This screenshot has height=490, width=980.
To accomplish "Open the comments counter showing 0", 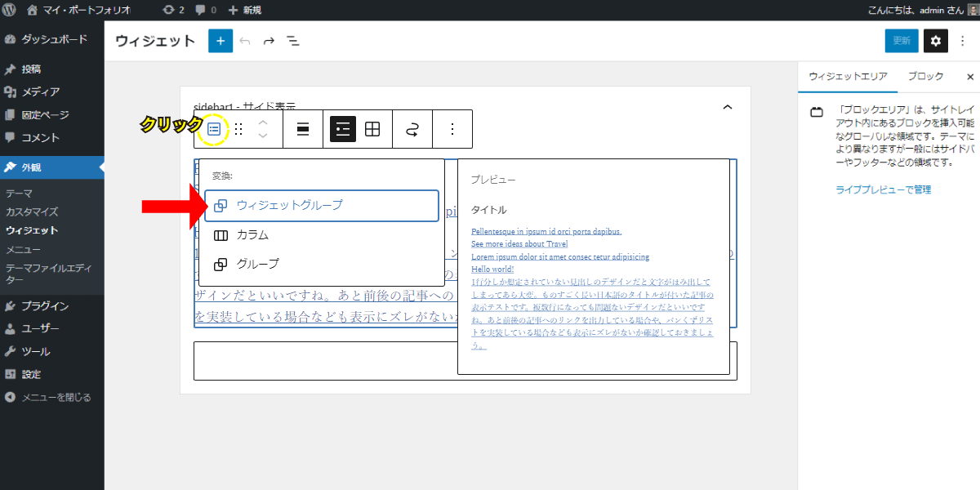I will coord(206,11).
